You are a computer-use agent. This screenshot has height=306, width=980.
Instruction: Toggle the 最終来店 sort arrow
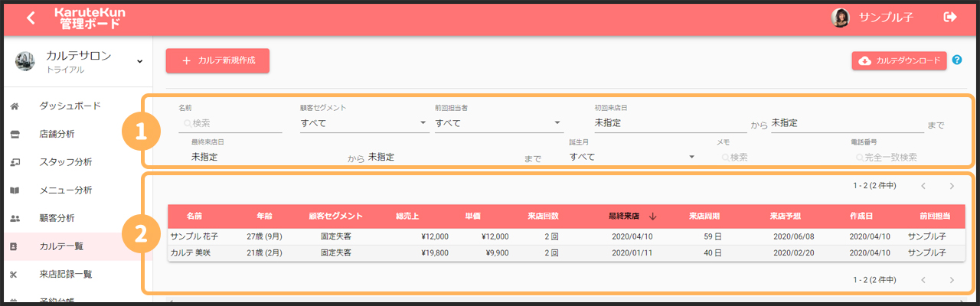point(652,216)
